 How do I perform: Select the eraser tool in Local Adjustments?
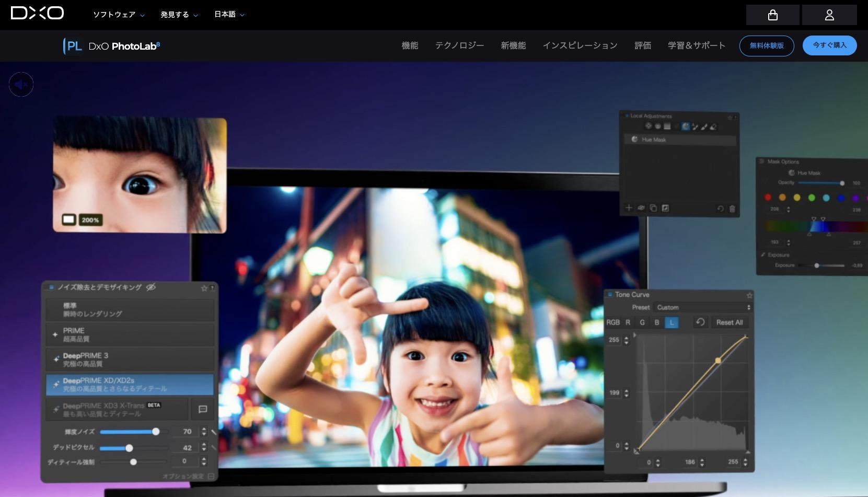[x=713, y=126]
